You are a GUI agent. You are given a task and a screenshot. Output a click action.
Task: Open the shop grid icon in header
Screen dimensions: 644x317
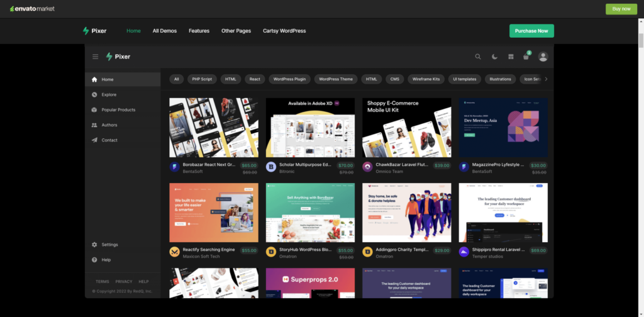click(511, 57)
